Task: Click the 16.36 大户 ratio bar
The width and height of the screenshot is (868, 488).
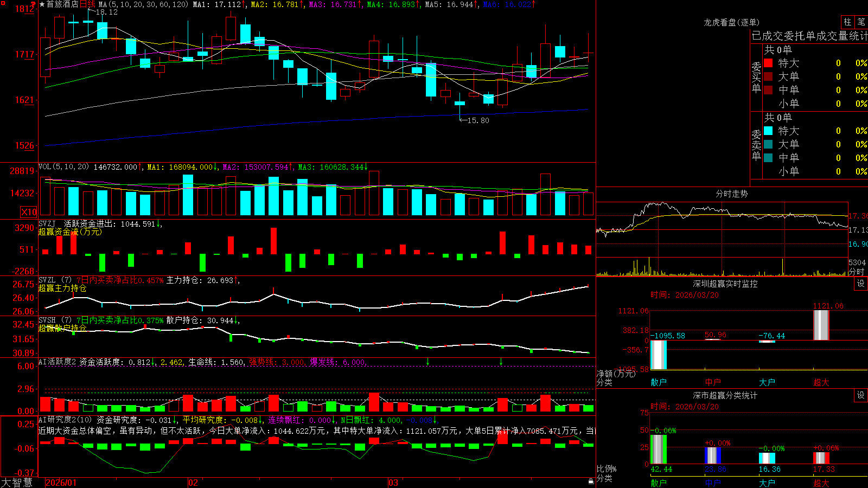Action: click(767, 458)
